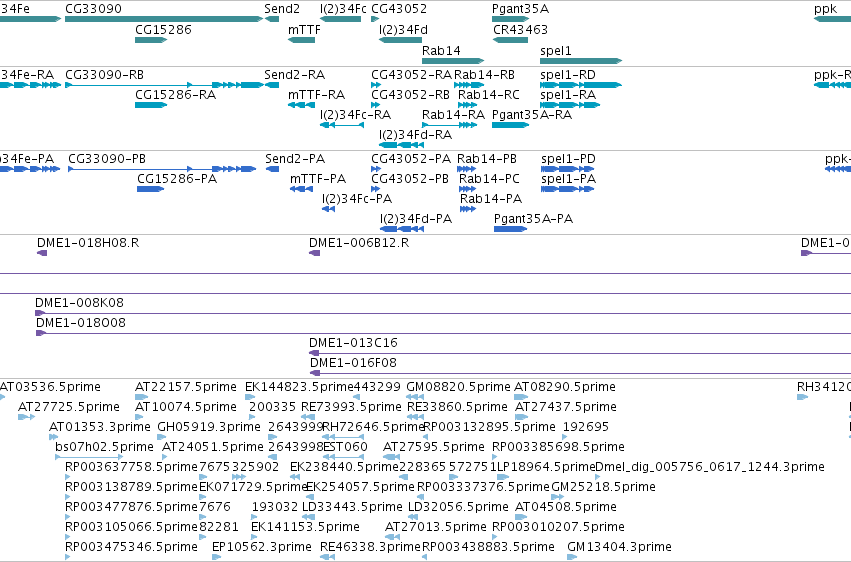
Task: Click EST AT27725.5prime label
Action: pos(69,407)
